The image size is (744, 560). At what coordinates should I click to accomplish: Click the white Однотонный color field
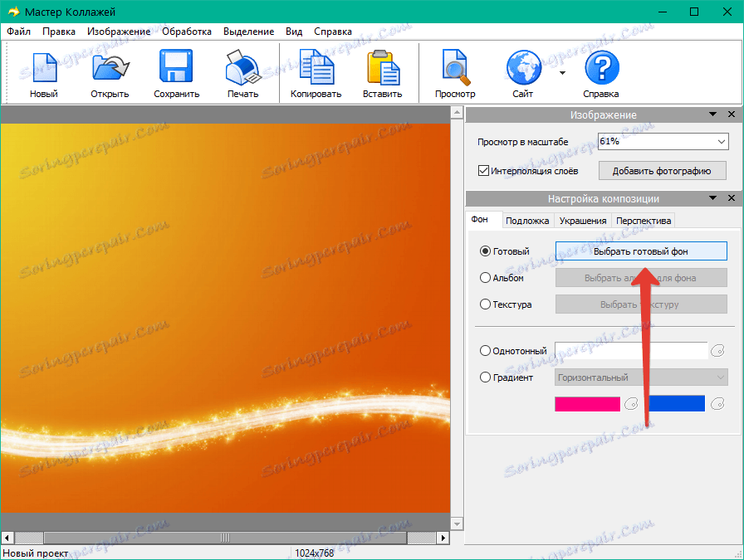pos(631,351)
